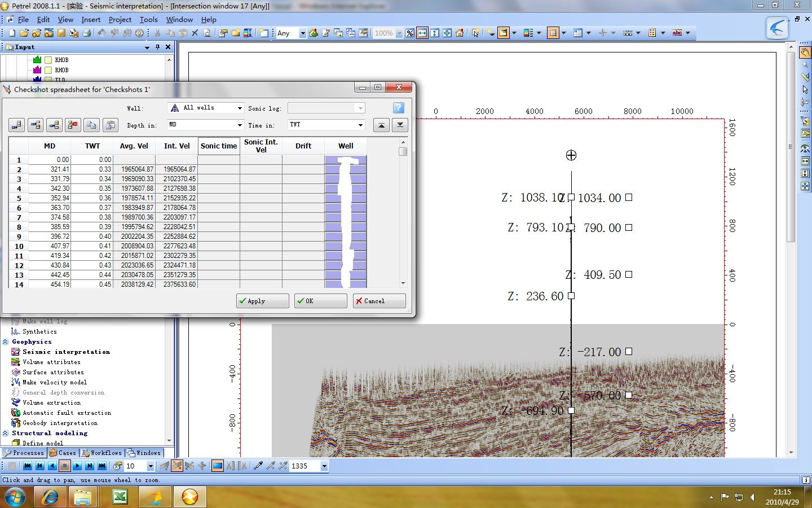
Task: Click the play forward button in player bar
Action: 77,466
